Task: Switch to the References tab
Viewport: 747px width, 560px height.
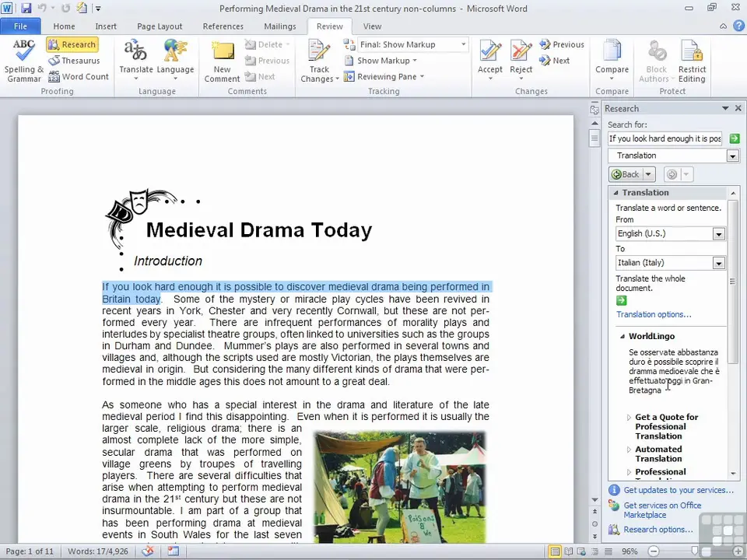Action: pos(223,26)
